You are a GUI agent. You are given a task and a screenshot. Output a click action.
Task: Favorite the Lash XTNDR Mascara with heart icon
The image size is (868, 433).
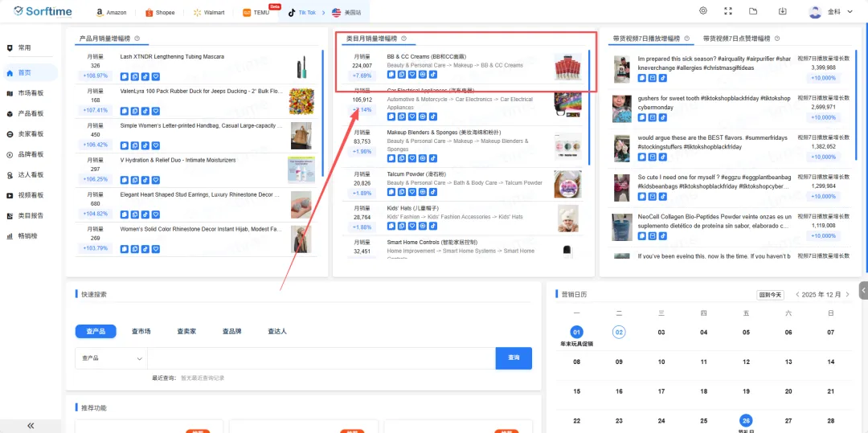pos(156,76)
